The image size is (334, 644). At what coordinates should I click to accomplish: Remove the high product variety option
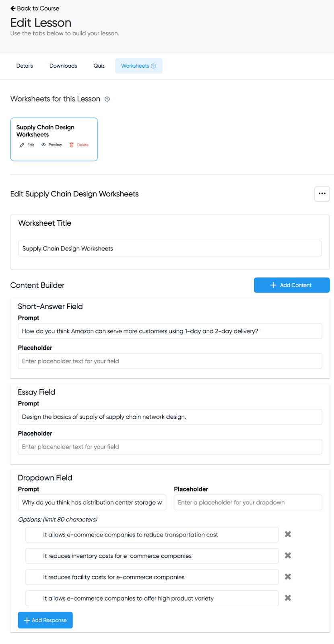click(288, 598)
